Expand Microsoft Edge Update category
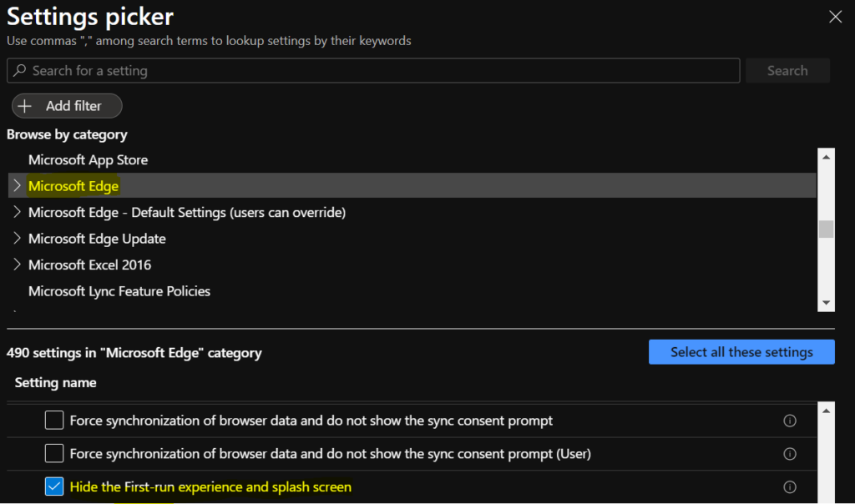The image size is (855, 504). point(16,238)
